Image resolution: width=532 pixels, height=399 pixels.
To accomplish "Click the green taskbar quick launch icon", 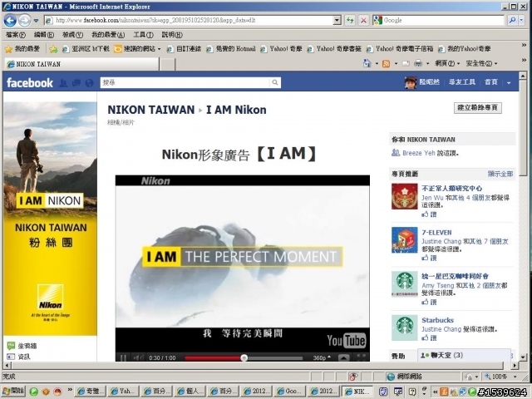I will coord(33,392).
